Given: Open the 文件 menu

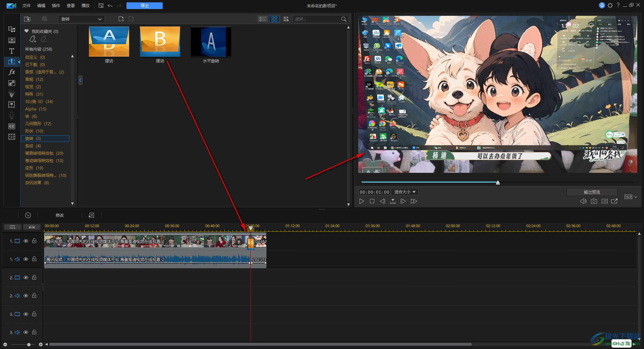Looking at the screenshot, I should pos(26,6).
